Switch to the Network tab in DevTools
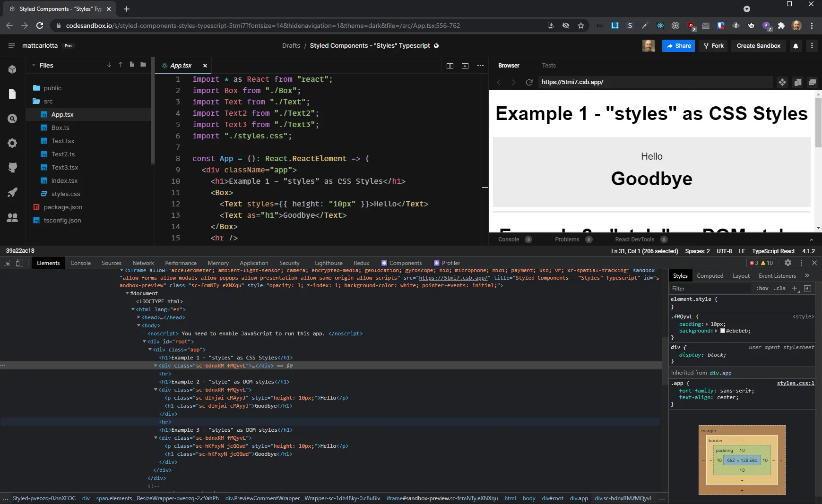Image resolution: width=822 pixels, height=504 pixels. [x=143, y=263]
